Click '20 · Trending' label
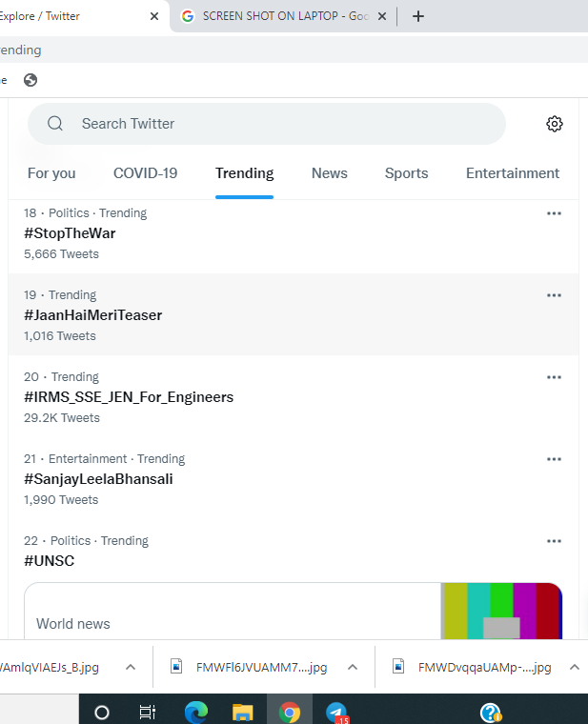The height and width of the screenshot is (724, 588). (61, 377)
